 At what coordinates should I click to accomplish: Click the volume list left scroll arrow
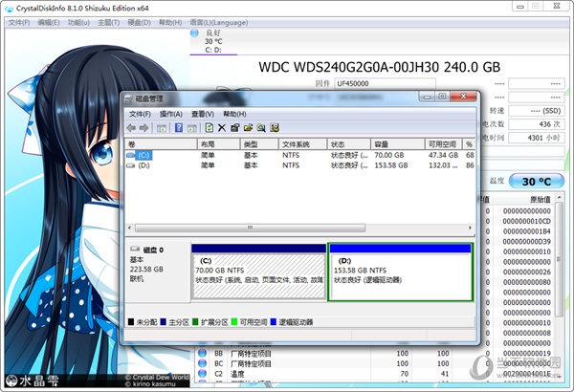(x=129, y=228)
